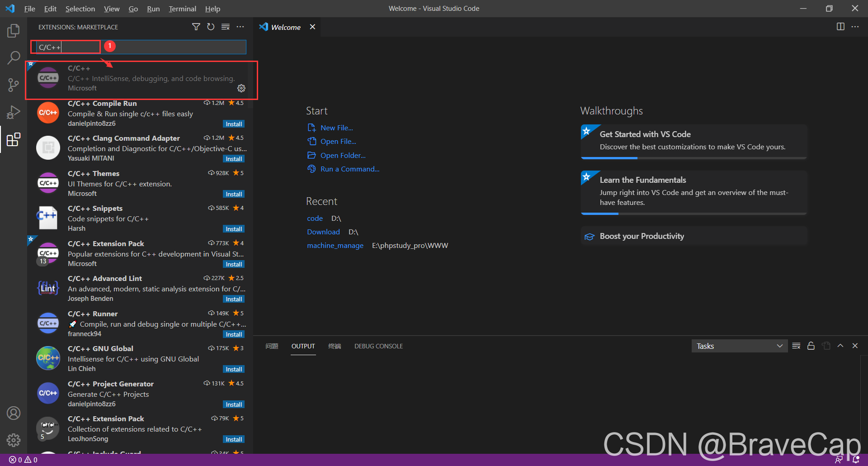Open the C/C++ extension manage gear

(241, 88)
